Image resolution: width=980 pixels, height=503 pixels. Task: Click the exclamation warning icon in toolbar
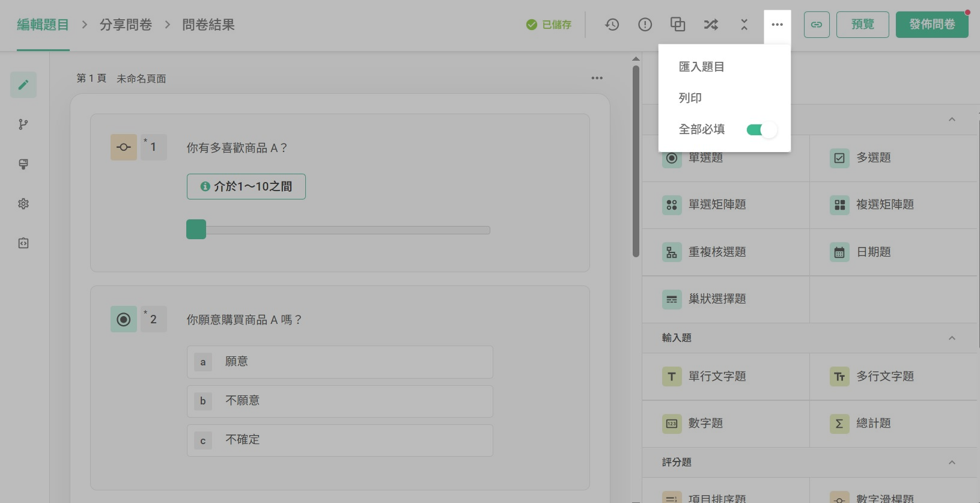point(645,25)
